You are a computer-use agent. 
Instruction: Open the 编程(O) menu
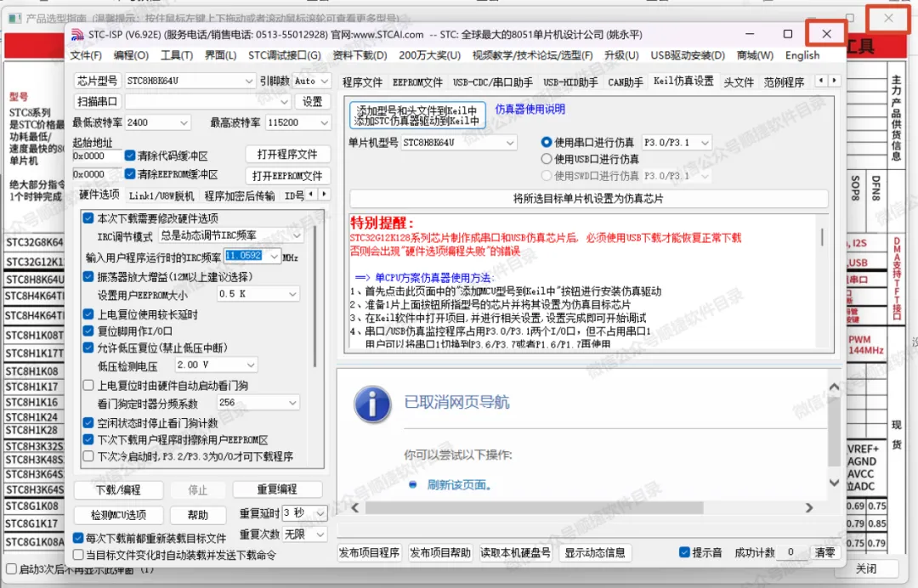(131, 55)
